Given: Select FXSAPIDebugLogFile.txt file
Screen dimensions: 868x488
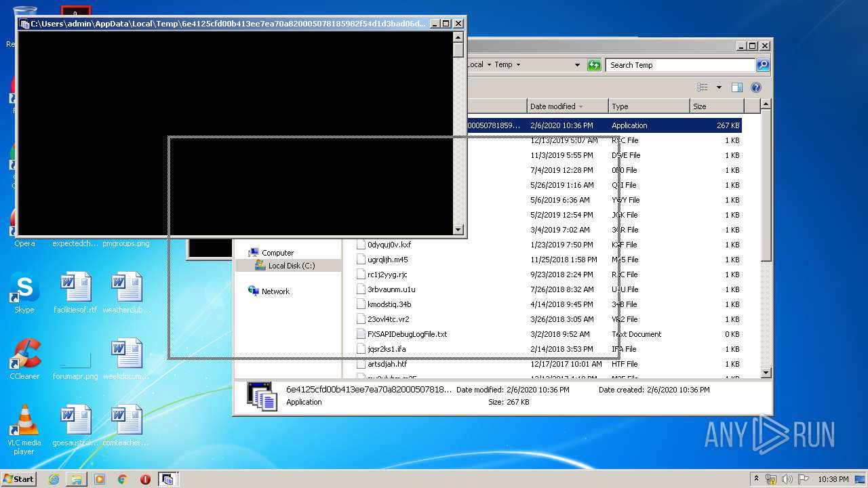Looking at the screenshot, I should [x=407, y=334].
